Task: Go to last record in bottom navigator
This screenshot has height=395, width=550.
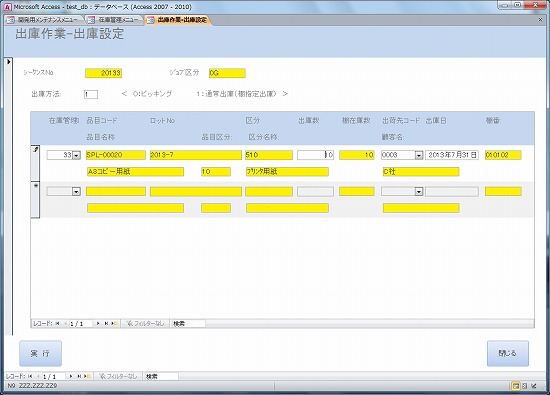Action: coord(79,376)
